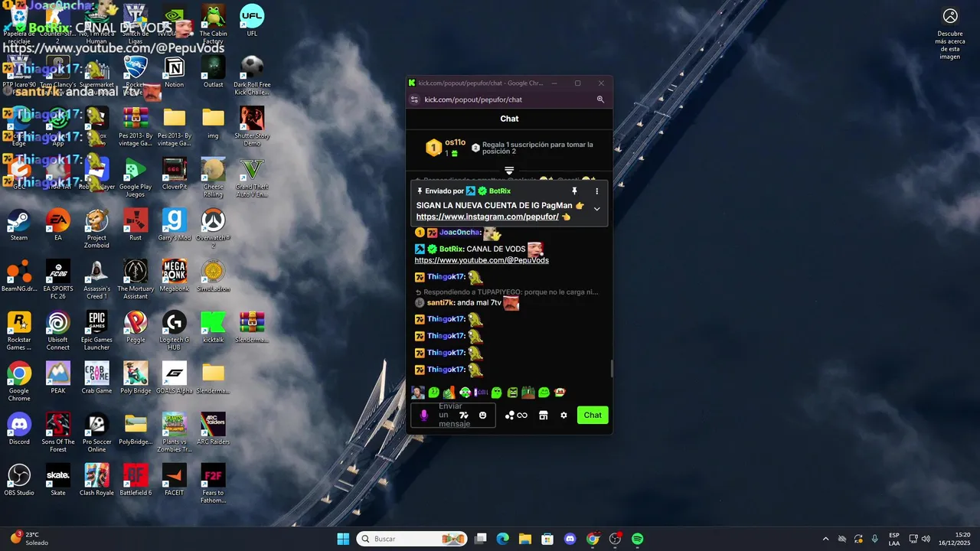
Task: Open the pinned message three-dot menu
Action: click(597, 191)
